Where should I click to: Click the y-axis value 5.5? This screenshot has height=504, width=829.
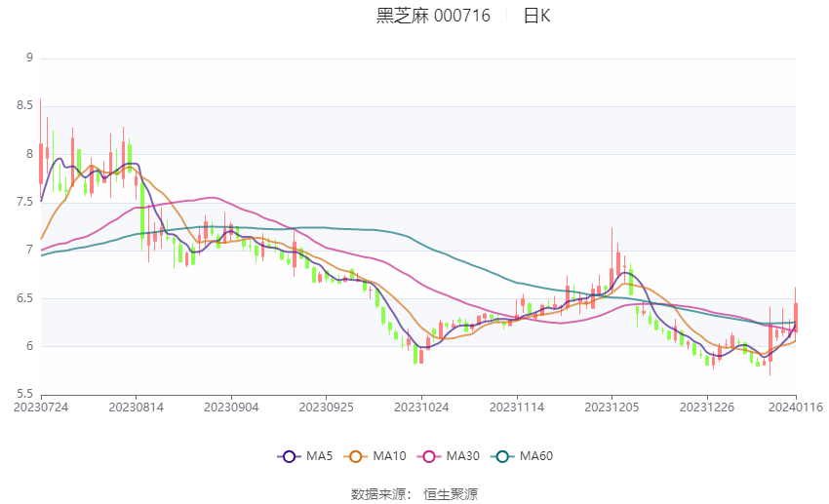coord(24,394)
